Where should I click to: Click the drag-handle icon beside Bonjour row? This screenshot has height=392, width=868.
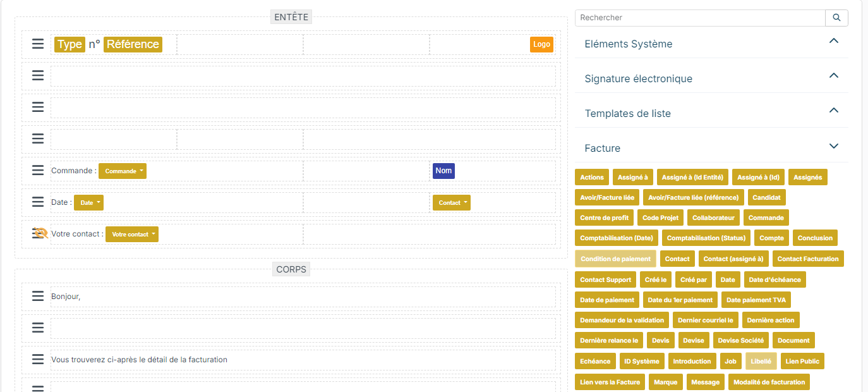click(x=38, y=296)
